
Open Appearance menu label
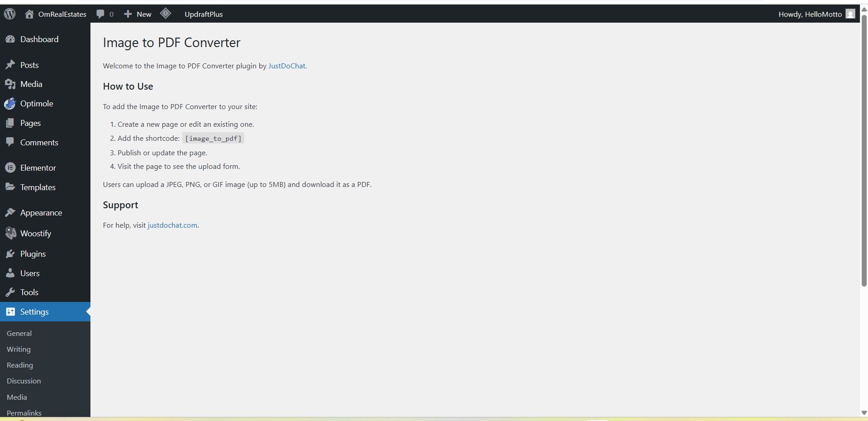(x=41, y=213)
